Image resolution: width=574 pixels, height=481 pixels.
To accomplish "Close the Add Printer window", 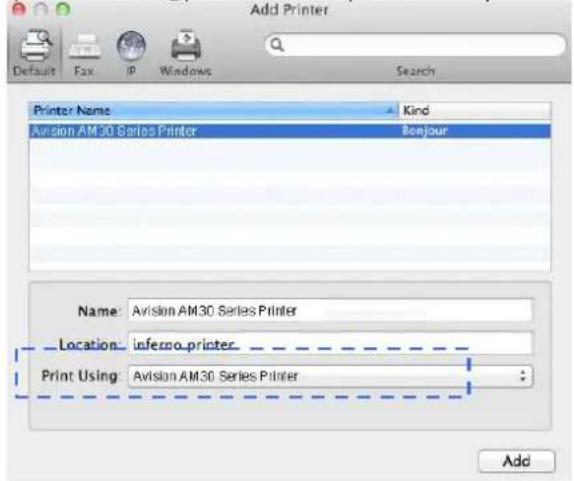I will (x=19, y=9).
